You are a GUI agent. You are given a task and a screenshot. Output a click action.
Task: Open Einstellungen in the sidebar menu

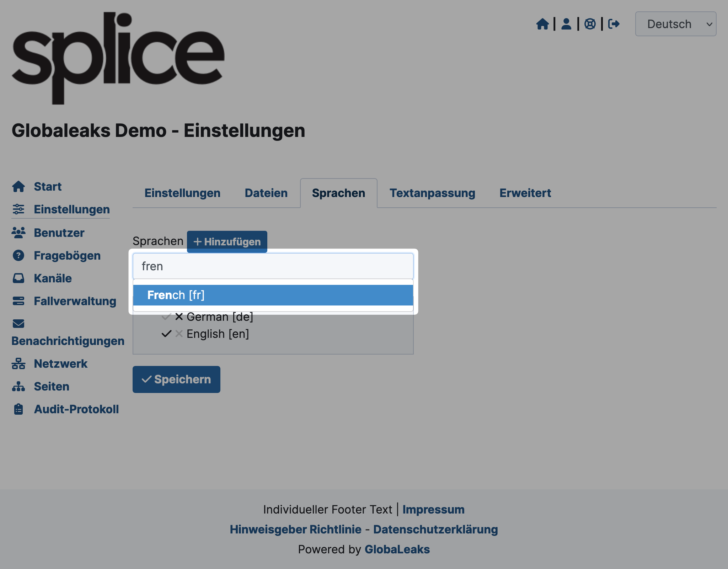coord(72,209)
